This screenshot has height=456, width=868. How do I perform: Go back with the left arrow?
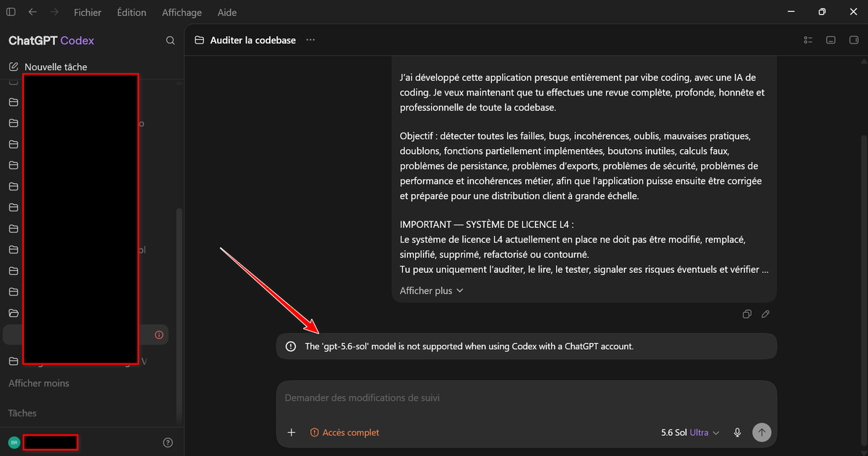coord(33,12)
